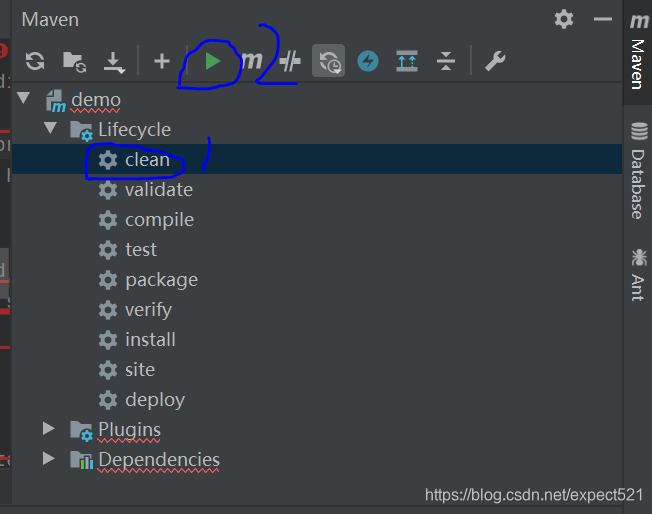The height and width of the screenshot is (514, 652).
Task: Expand the Dependencies node
Action: (x=49, y=458)
